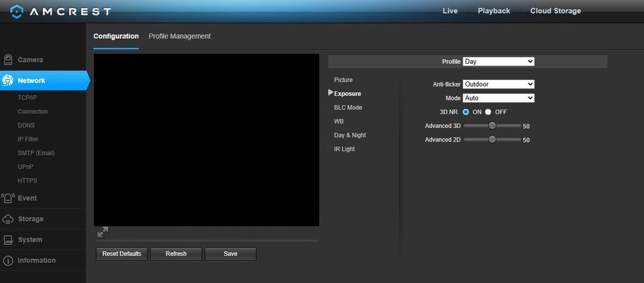This screenshot has width=644, height=283.
Task: Open HTTPS settings
Action: click(28, 180)
